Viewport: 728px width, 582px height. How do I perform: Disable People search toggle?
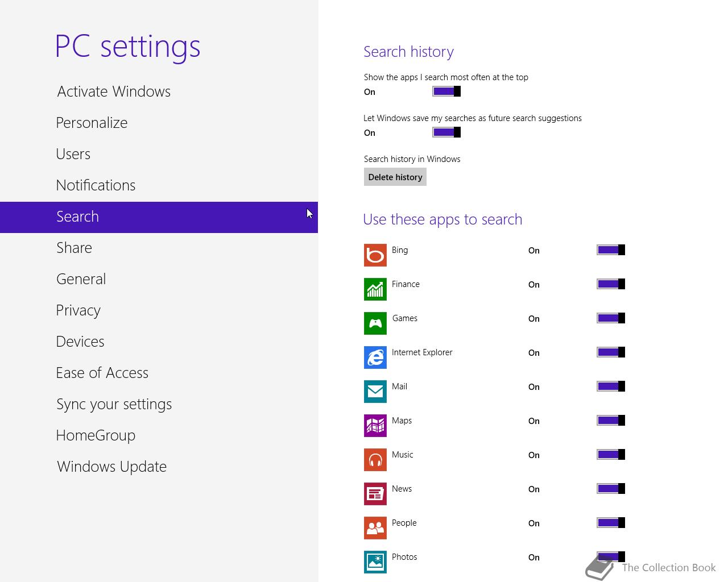click(611, 523)
